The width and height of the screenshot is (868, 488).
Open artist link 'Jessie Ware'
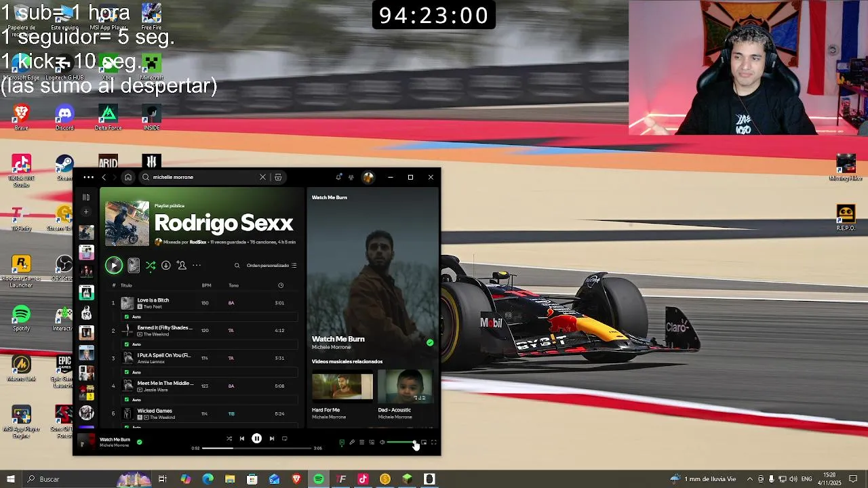[155, 390]
